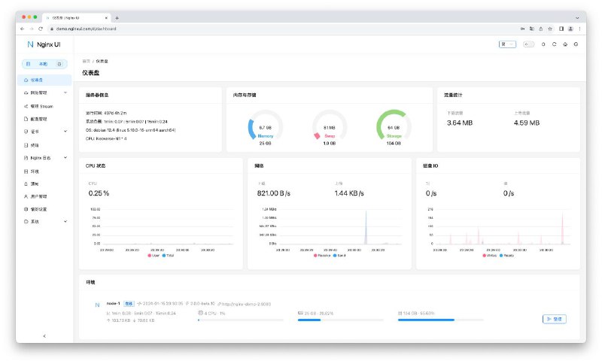Select the Nginx UI browser tab
This screenshot has width=602, height=364.
pyautogui.click(x=77, y=17)
